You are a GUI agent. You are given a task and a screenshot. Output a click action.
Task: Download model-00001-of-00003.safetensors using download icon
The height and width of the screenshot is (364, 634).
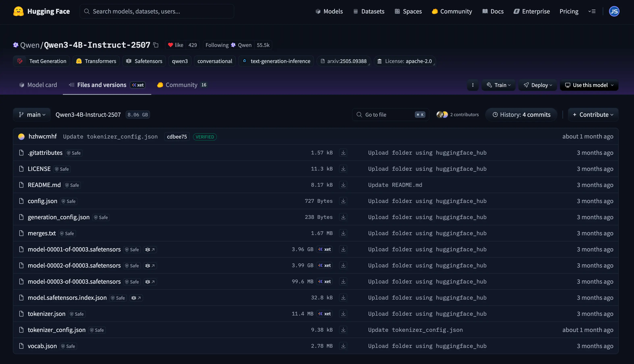click(x=343, y=249)
